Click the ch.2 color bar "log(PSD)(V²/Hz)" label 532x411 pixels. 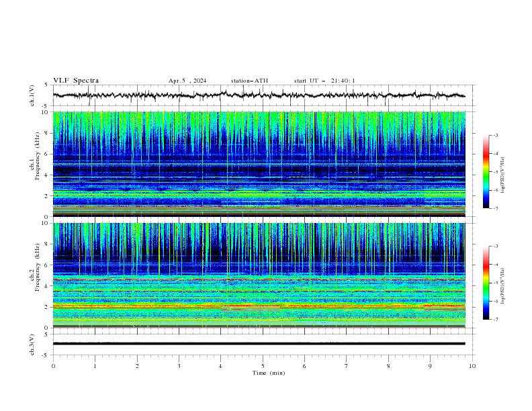click(x=503, y=286)
